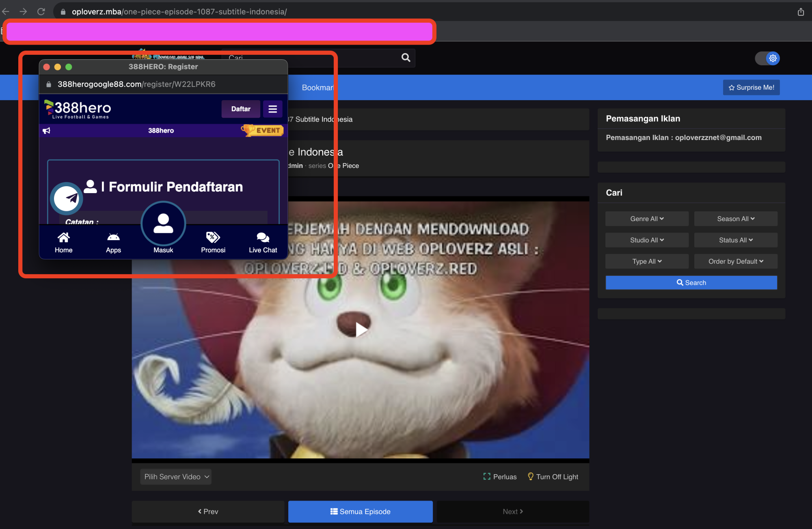Click the search magnifier icon in header

coord(406,58)
